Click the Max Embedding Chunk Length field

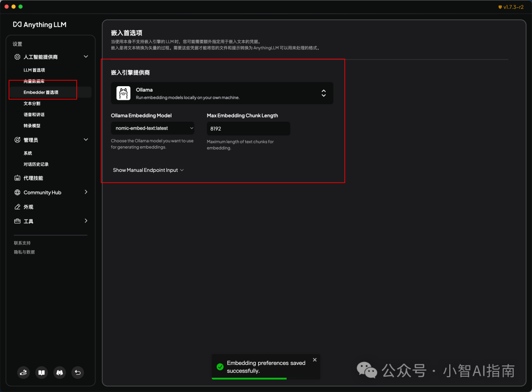[248, 129]
